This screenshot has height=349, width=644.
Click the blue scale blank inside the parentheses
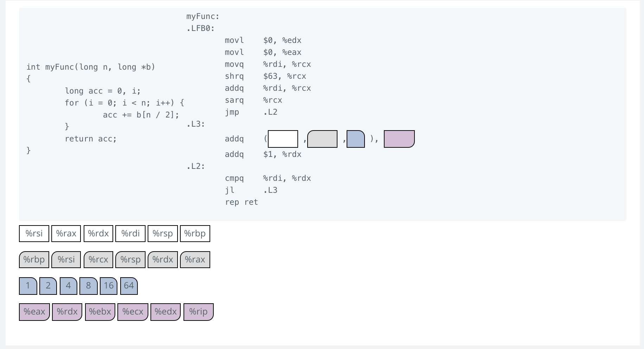(x=355, y=139)
